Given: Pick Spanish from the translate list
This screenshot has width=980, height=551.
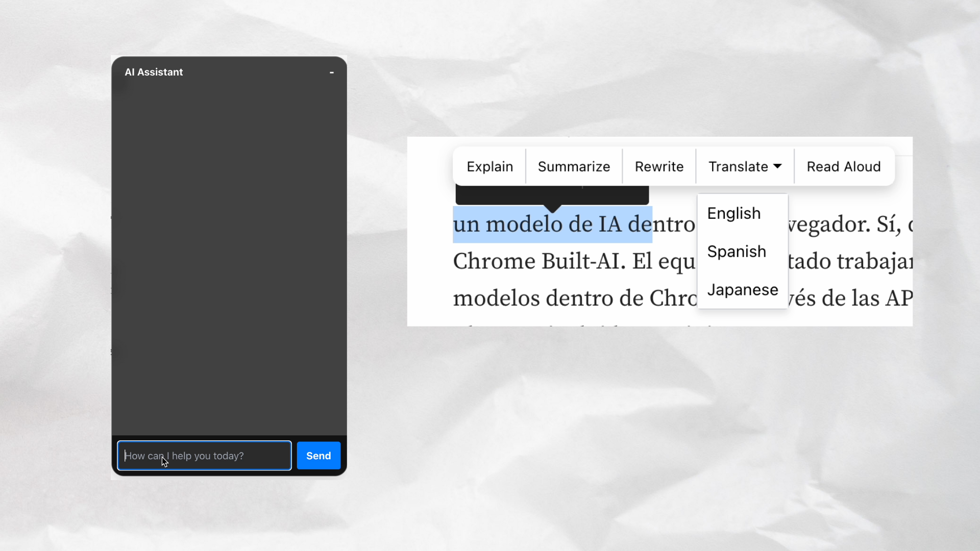Looking at the screenshot, I should 736,252.
